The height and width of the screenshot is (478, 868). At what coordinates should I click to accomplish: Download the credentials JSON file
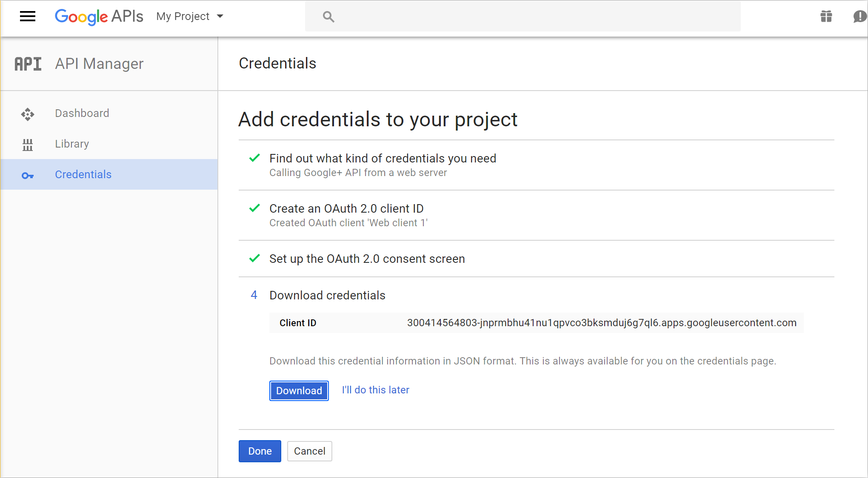299,390
